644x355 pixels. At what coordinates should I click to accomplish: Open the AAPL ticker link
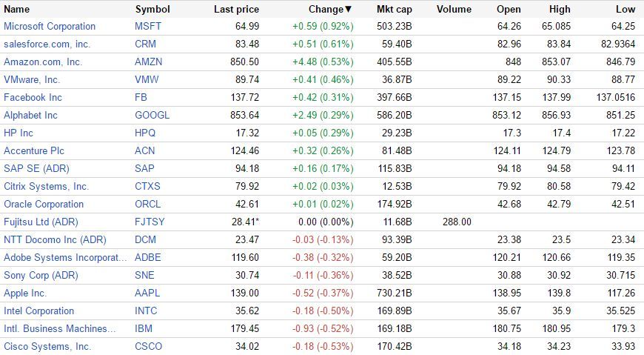pos(147,293)
